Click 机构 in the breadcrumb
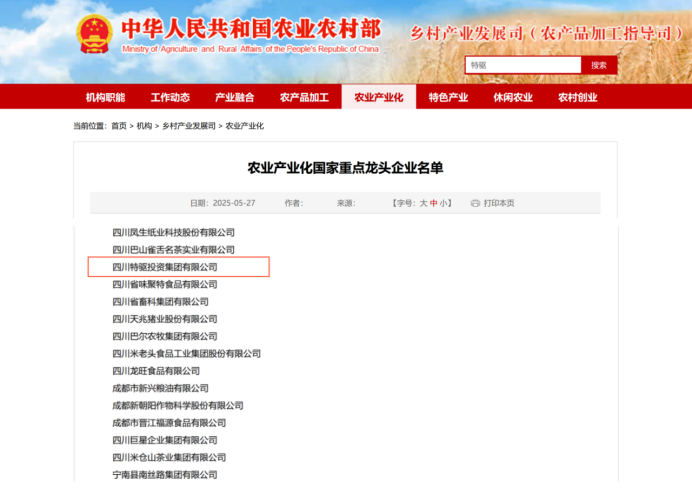Viewport: 692px width, 488px height. pos(144,126)
